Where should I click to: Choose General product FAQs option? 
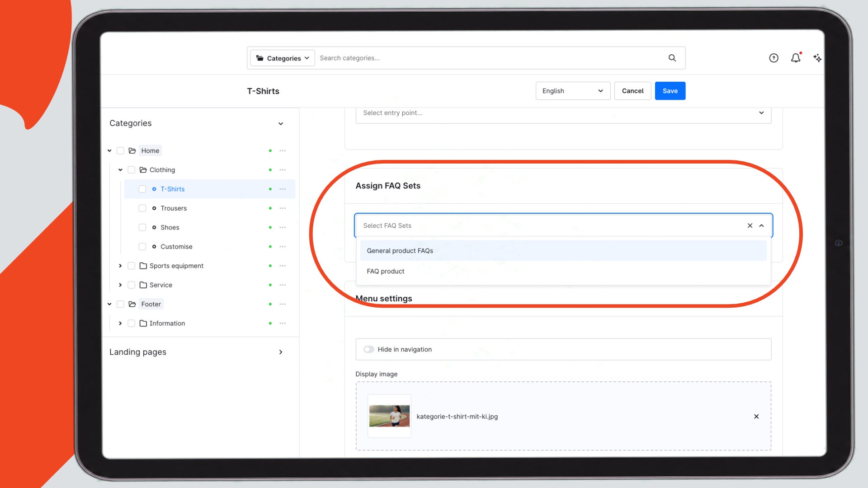pos(563,251)
